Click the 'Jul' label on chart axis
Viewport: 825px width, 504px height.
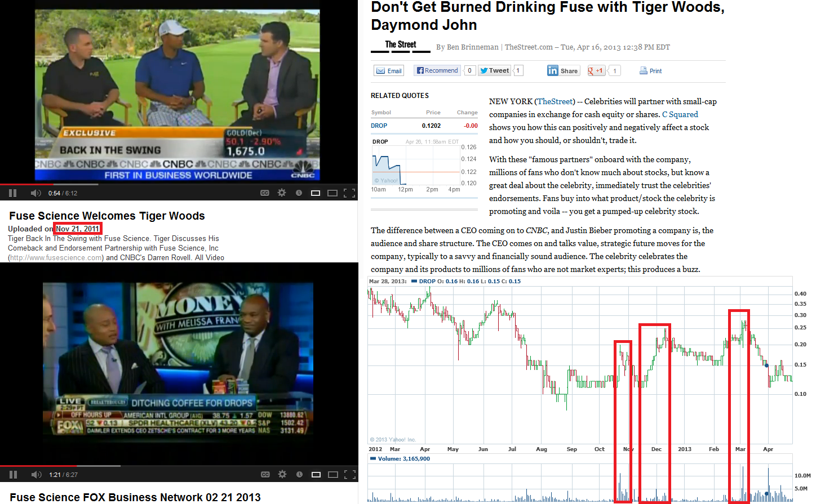(512, 449)
